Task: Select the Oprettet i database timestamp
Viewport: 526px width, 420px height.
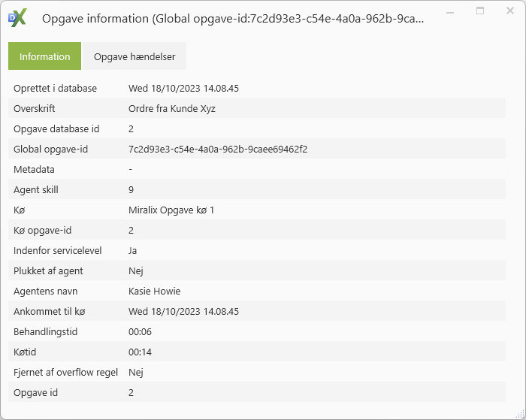Action: coord(183,89)
